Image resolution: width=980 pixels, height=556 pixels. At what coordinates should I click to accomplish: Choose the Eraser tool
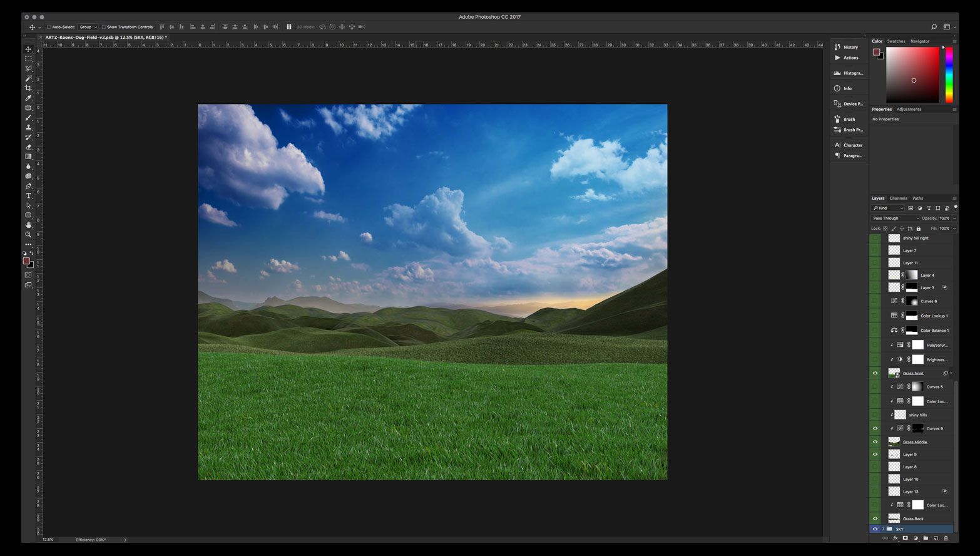click(x=28, y=147)
